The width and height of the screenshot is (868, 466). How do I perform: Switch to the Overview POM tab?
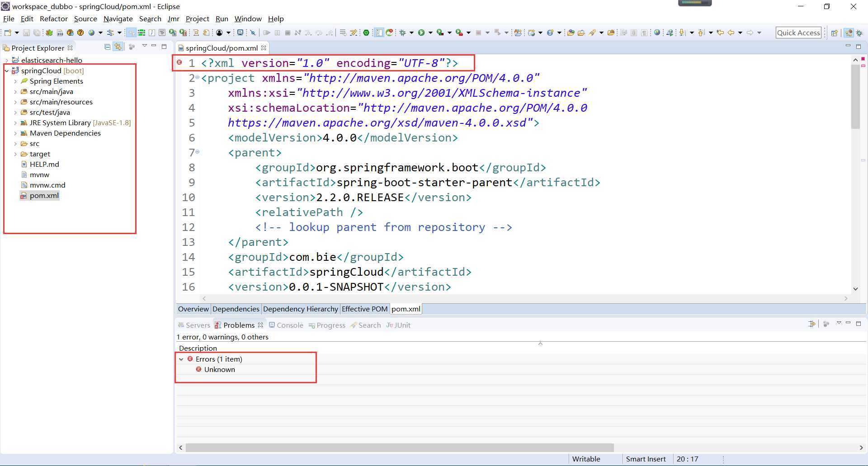[x=193, y=309]
